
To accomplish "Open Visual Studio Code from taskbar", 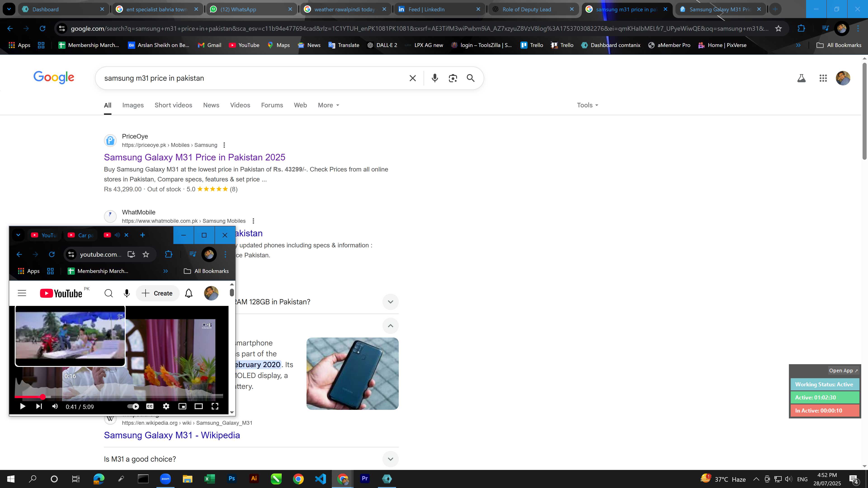I will coord(321,479).
